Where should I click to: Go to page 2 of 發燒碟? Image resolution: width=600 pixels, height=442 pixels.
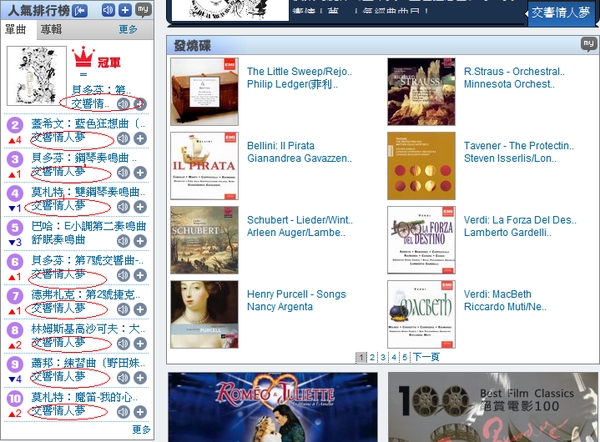coord(372,357)
